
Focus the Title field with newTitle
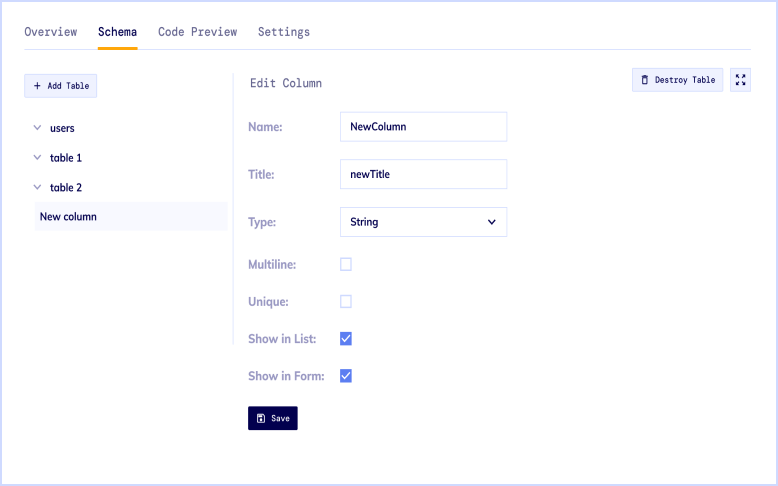tap(423, 174)
